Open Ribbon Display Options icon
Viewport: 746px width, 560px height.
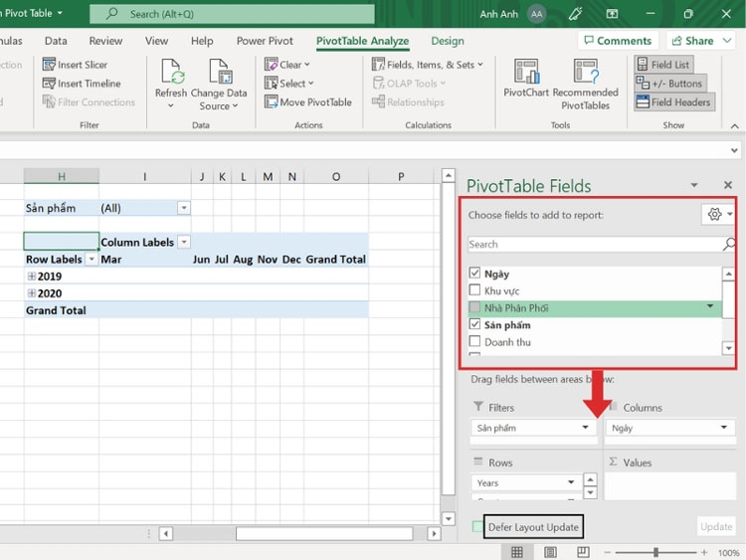click(x=613, y=14)
